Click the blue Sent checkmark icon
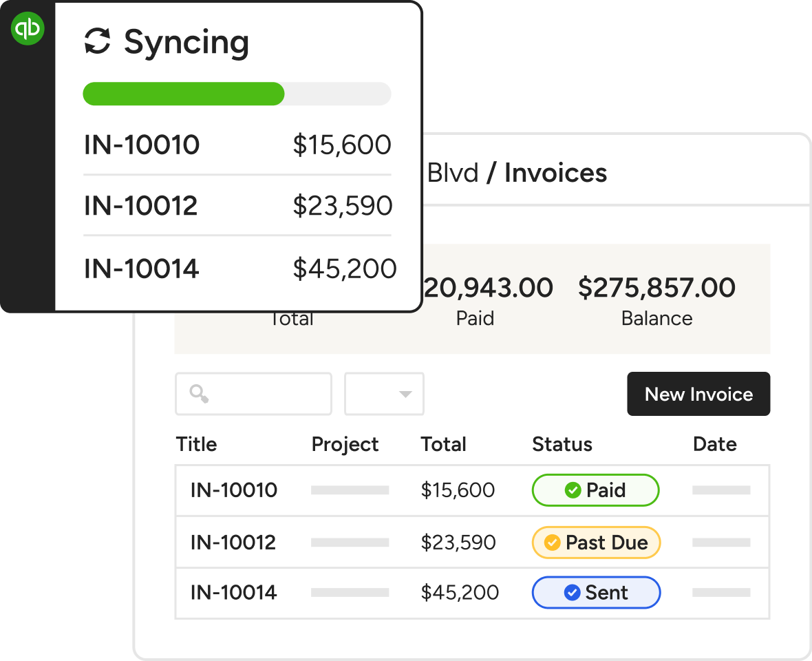Image resolution: width=812 pixels, height=661 pixels. [572, 593]
